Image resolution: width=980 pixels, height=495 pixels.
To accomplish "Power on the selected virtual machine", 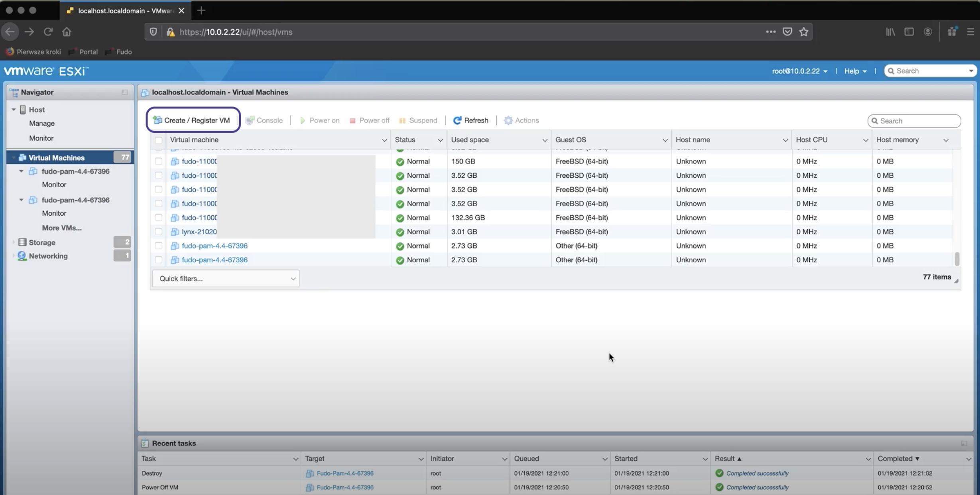I will (319, 120).
